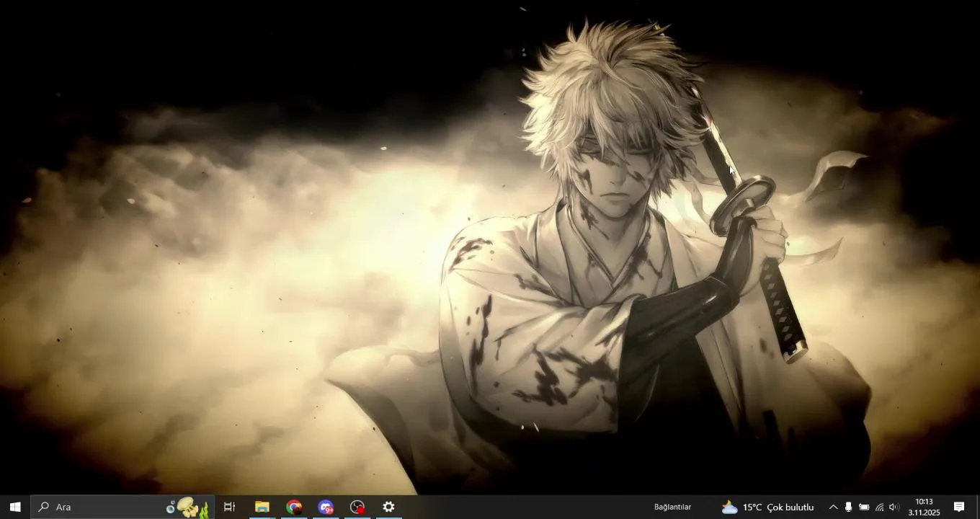980x519 pixels.
Task: Check the battery status icon
Action: pos(863,507)
